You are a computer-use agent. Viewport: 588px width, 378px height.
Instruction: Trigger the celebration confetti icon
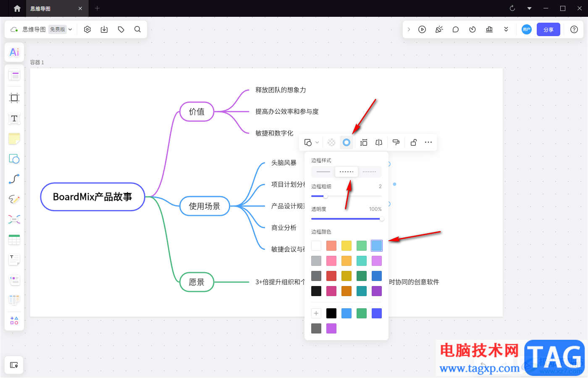[439, 29]
